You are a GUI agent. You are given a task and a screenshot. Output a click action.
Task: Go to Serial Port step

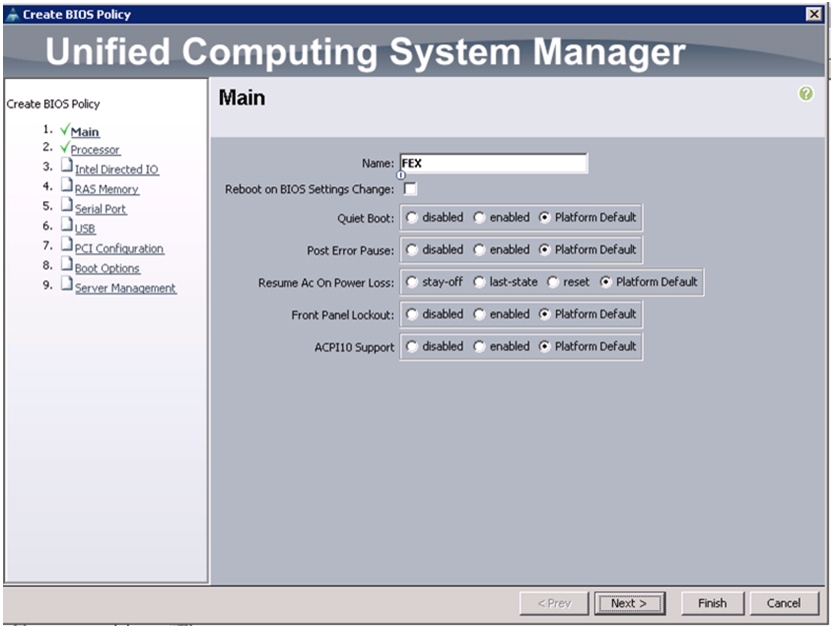coord(100,209)
